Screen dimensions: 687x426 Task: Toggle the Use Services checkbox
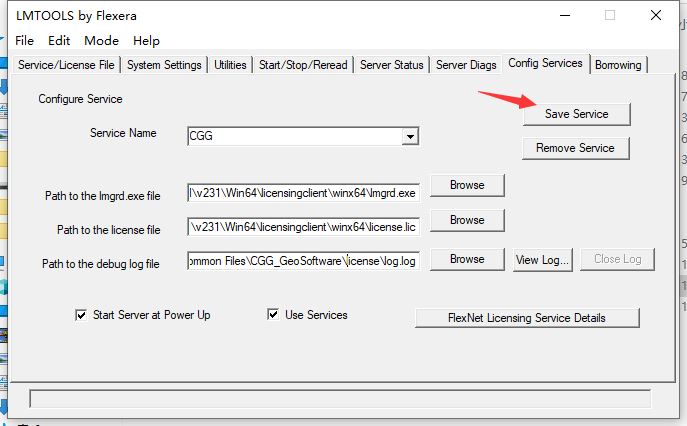click(273, 314)
